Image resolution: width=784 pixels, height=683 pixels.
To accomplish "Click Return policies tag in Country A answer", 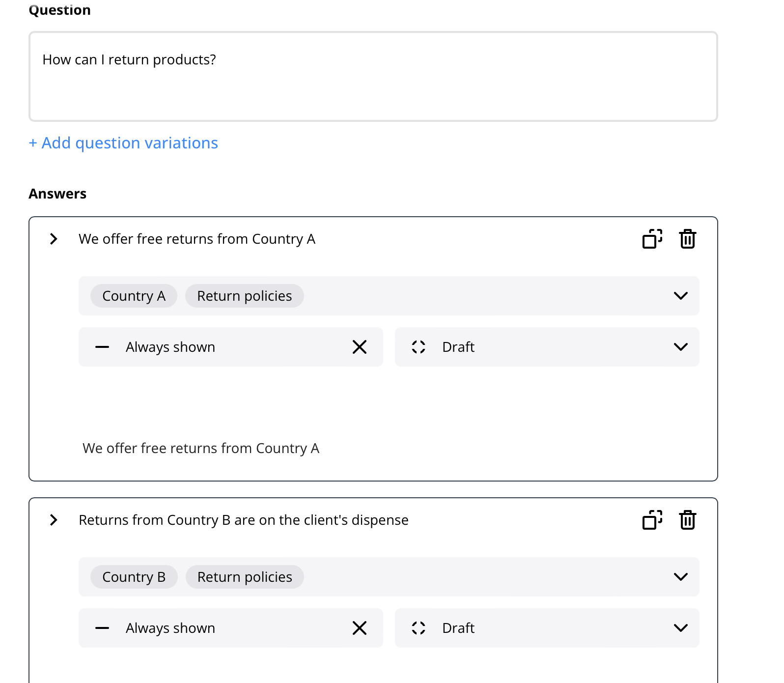I will (244, 296).
